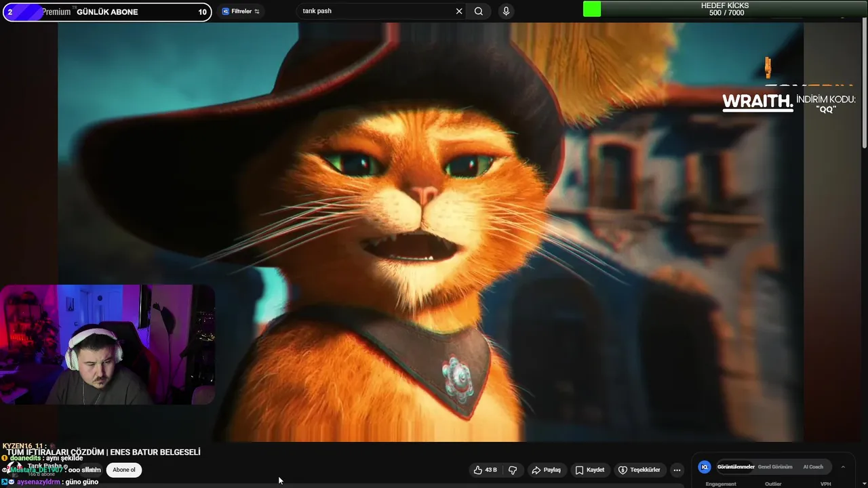The height and width of the screenshot is (488, 868).
Task: Save video with Kaydet
Action: (x=590, y=470)
